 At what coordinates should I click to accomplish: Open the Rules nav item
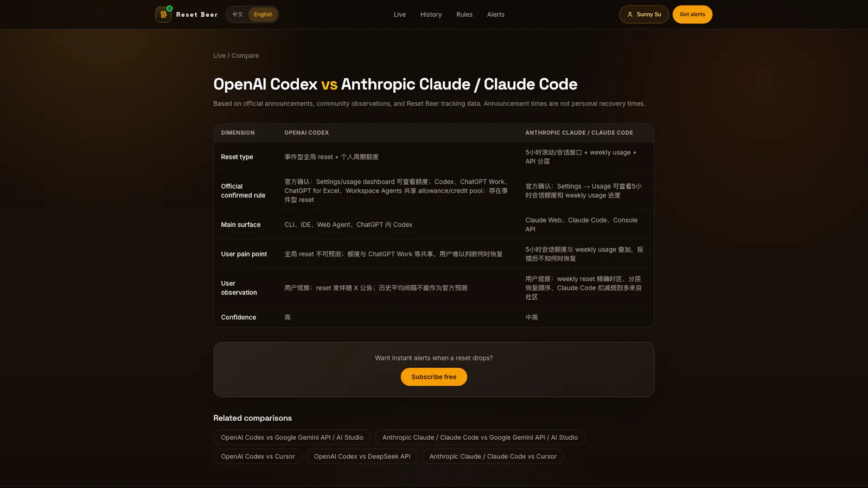pyautogui.click(x=464, y=15)
